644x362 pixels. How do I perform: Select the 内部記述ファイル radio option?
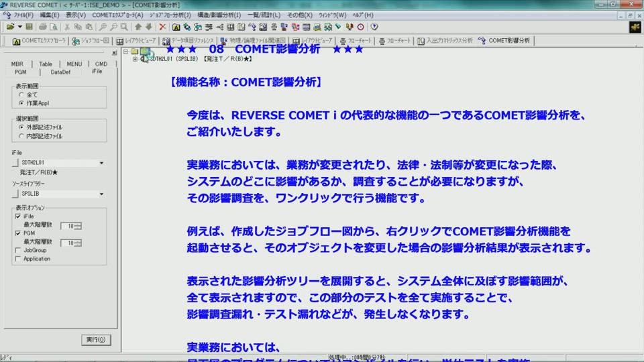click(21, 136)
